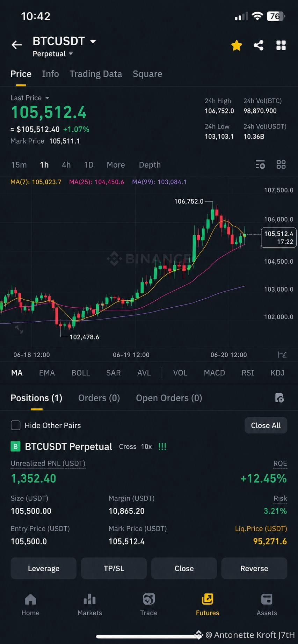Tap the Unrealized PNL (USDT) label

[48, 463]
